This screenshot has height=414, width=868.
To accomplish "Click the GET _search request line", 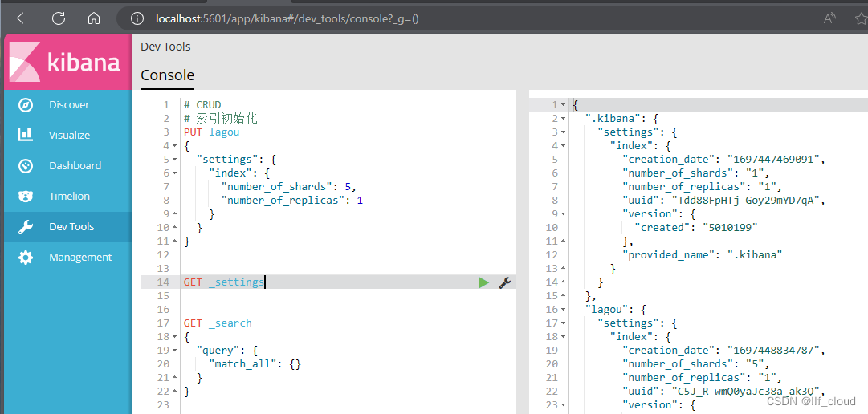I will pyautogui.click(x=218, y=323).
